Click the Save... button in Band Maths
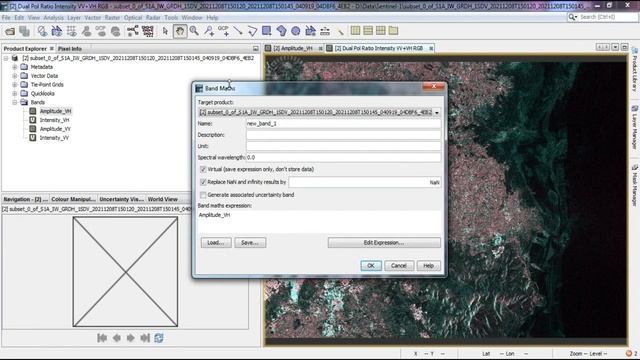Screen dimensions: 640x360 coord(250,243)
